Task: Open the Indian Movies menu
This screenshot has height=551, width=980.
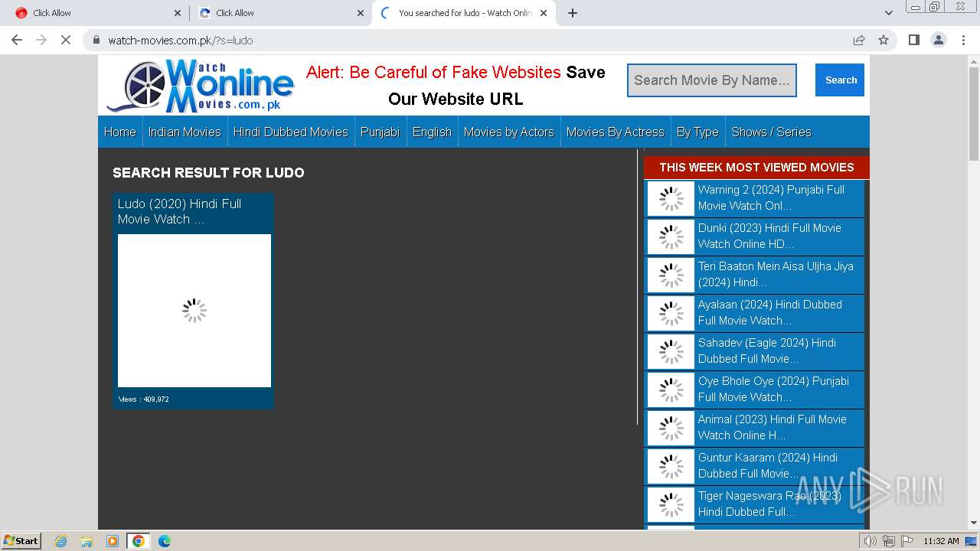Action: pyautogui.click(x=185, y=132)
